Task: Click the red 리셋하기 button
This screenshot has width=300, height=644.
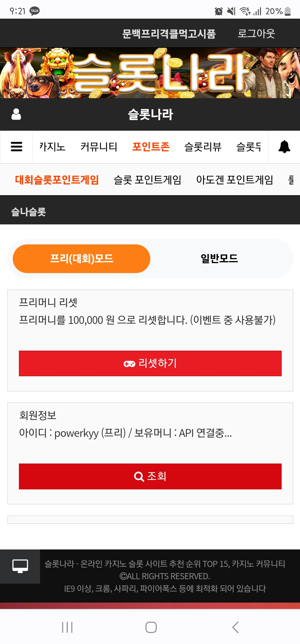Action: (150, 363)
